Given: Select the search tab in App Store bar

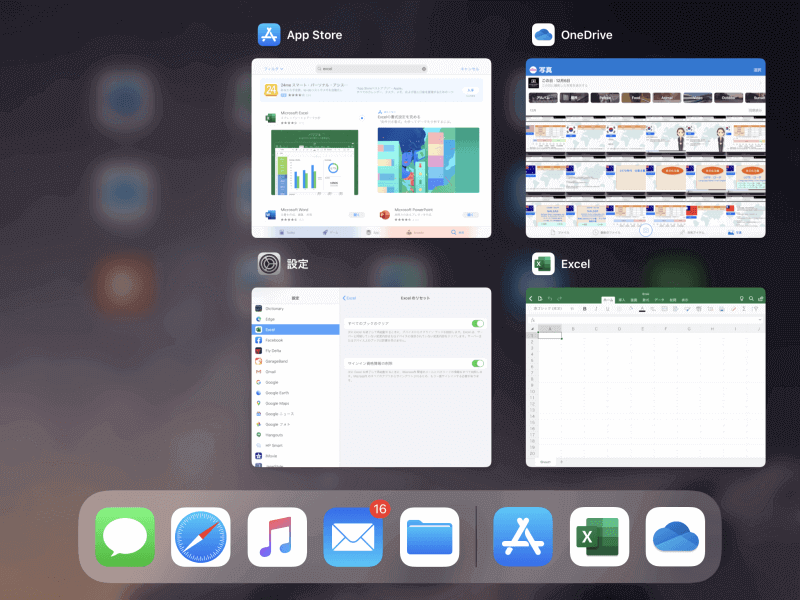Looking at the screenshot, I should coord(457,232).
